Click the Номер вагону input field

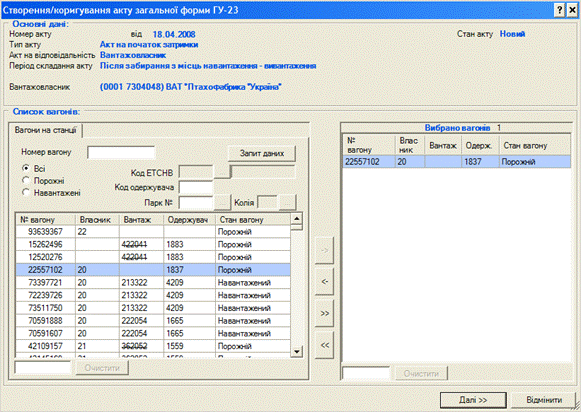coord(121,152)
